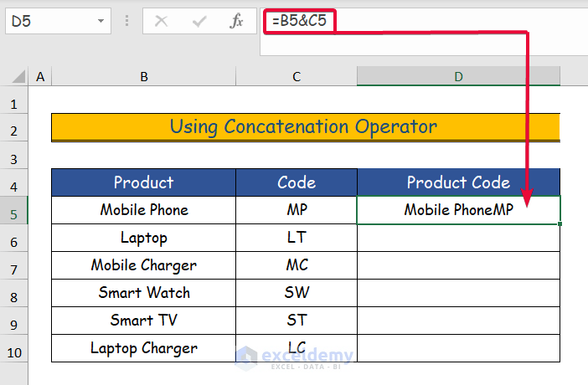Select the Laptop Charger cell
Image resolution: width=588 pixels, height=385 pixels.
(143, 348)
